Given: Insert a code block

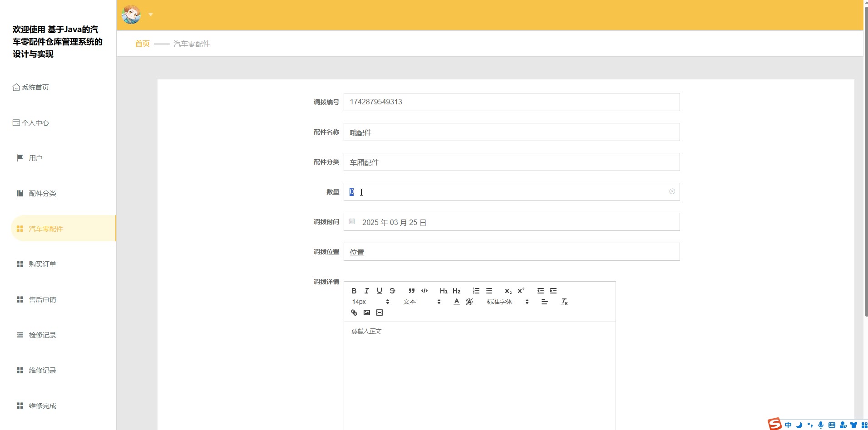Looking at the screenshot, I should coord(424,291).
